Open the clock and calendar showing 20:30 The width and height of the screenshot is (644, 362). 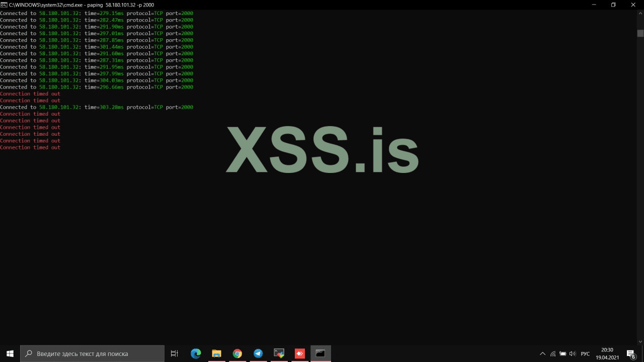[607, 353]
